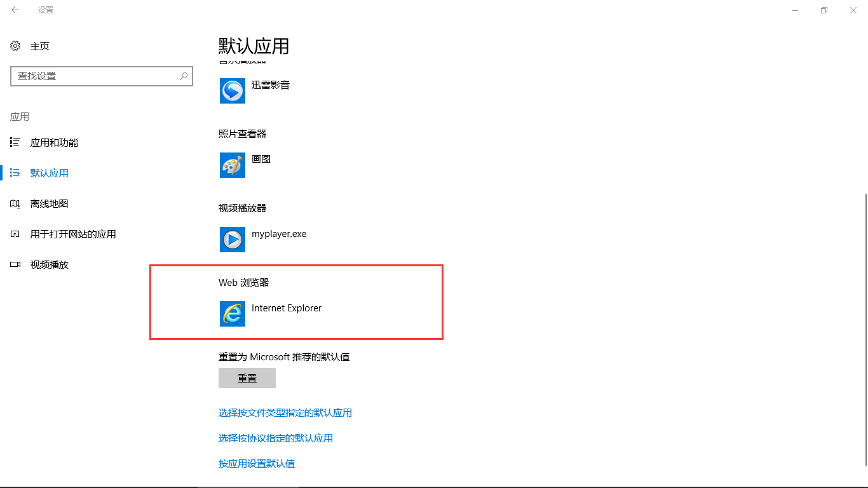Screen dimensions: 868x488
Task: Click the 用于打开网站的应用 sidebar item
Action: pos(73,234)
